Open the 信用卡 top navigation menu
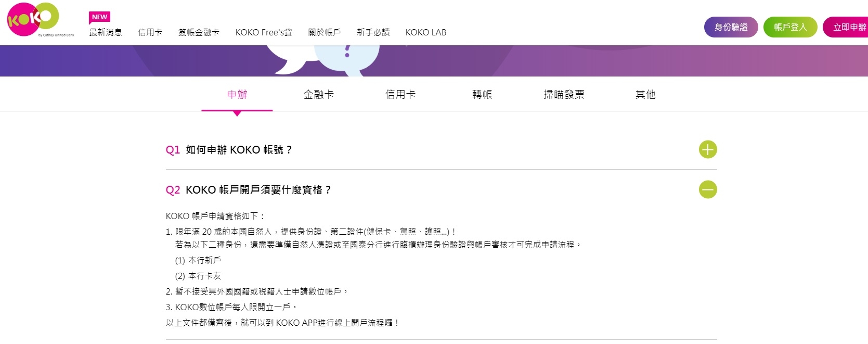868x344 pixels. [150, 32]
